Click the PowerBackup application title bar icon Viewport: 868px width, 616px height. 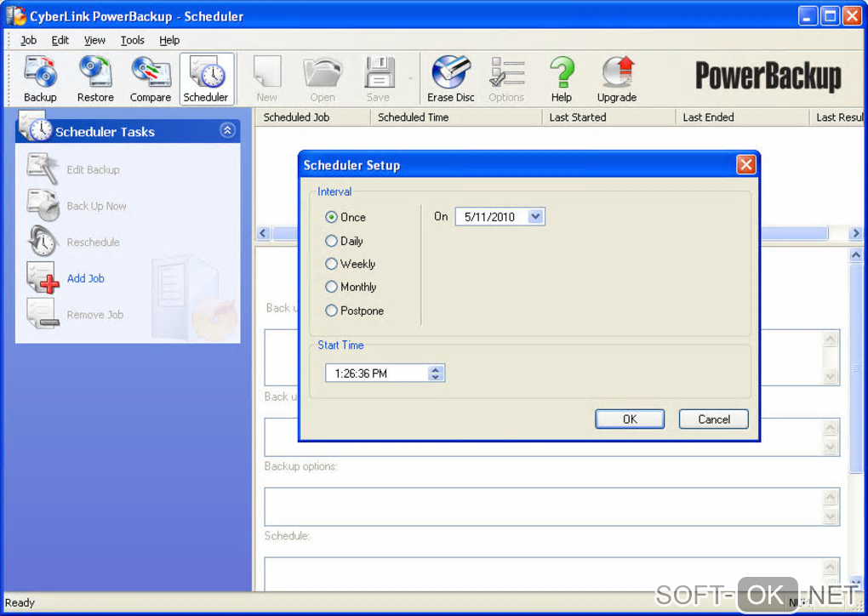coord(15,15)
